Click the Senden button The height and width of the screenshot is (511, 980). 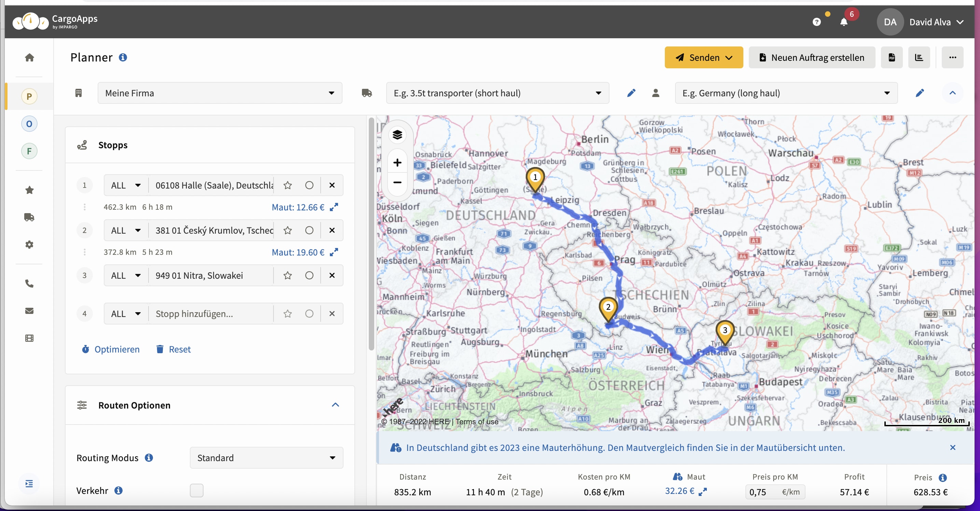coord(704,57)
